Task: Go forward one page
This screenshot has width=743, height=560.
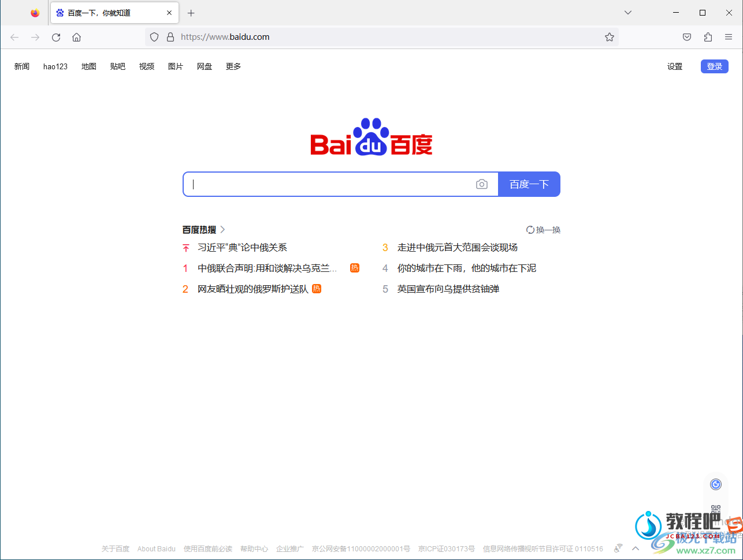Action: pyautogui.click(x=35, y=37)
